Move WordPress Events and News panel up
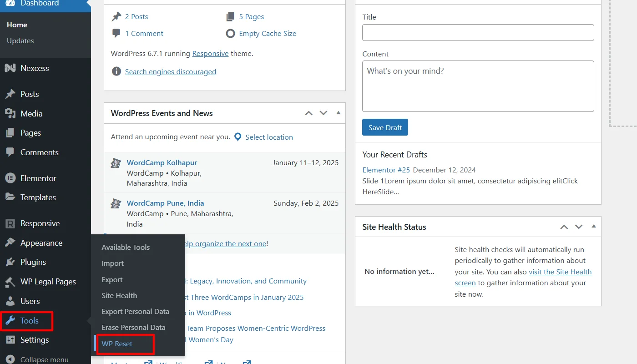 tap(308, 113)
